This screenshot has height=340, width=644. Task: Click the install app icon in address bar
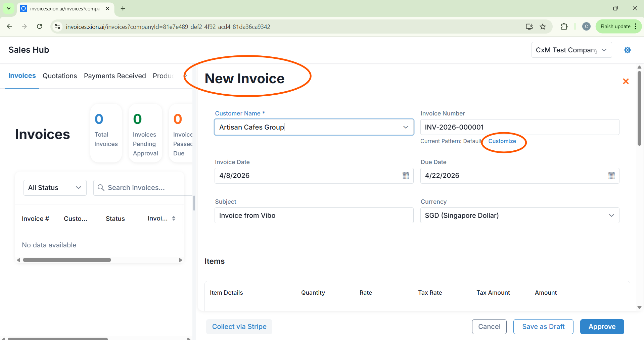pos(529,27)
